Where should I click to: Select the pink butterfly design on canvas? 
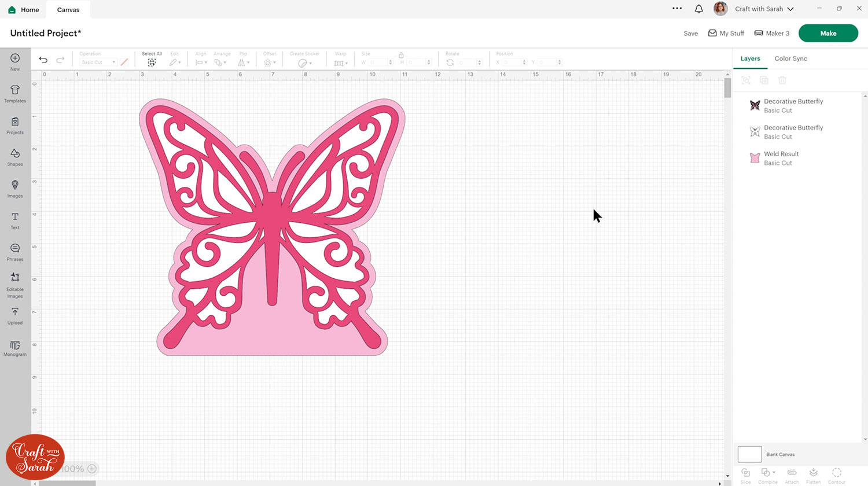pos(272,227)
